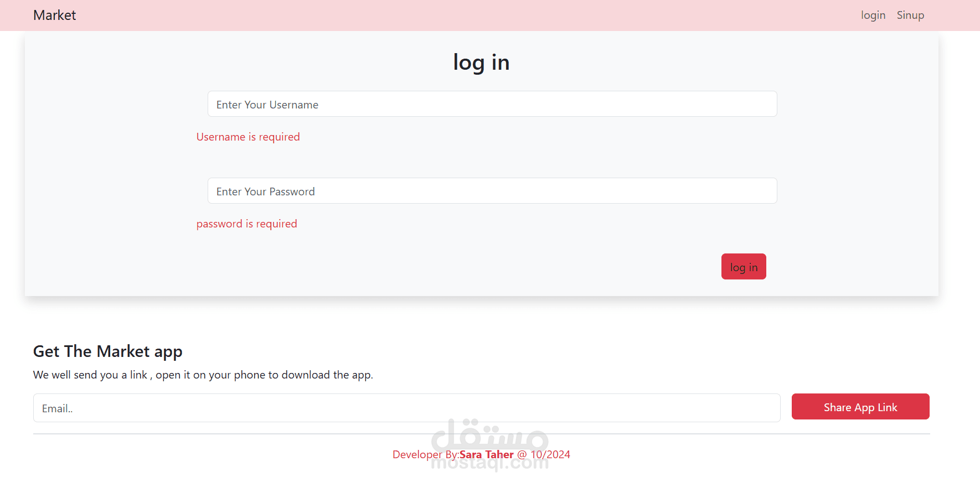Select the Username is required message
980x482 pixels.
click(248, 137)
